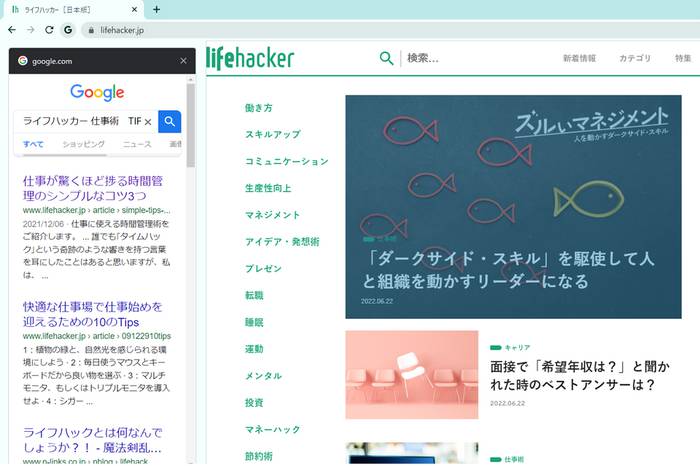Viewport: 700px width, 466px height.
Task: Open the アイデア・発想術 category link
Action: click(x=282, y=241)
